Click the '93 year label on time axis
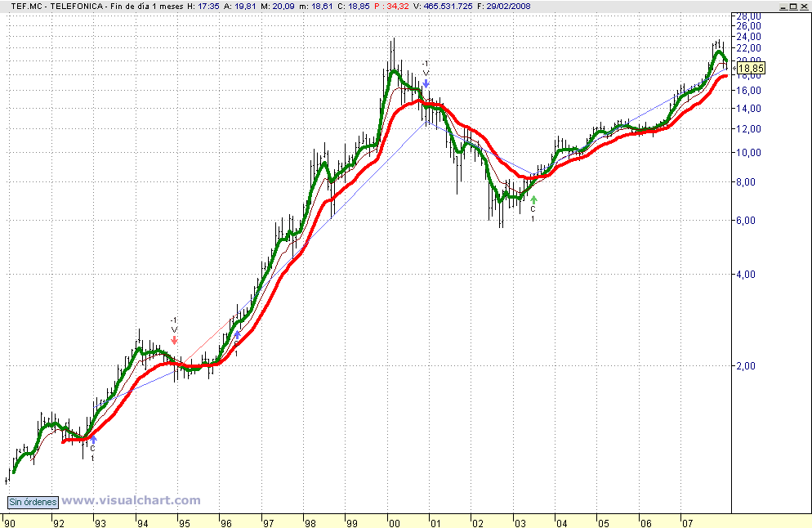The height and width of the screenshot is (528, 812). [100, 523]
